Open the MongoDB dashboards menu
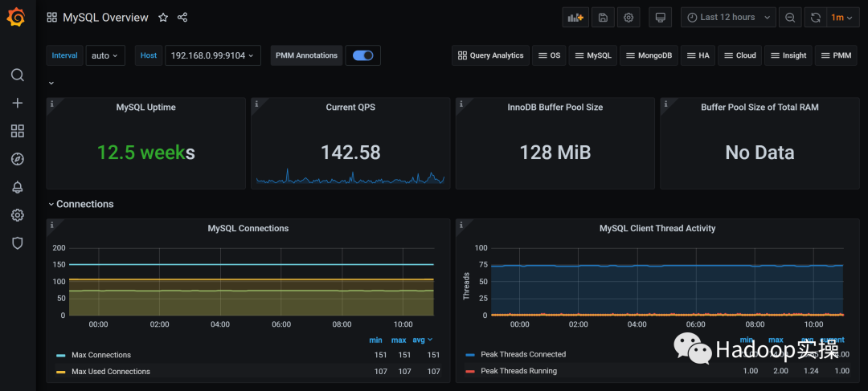 649,55
